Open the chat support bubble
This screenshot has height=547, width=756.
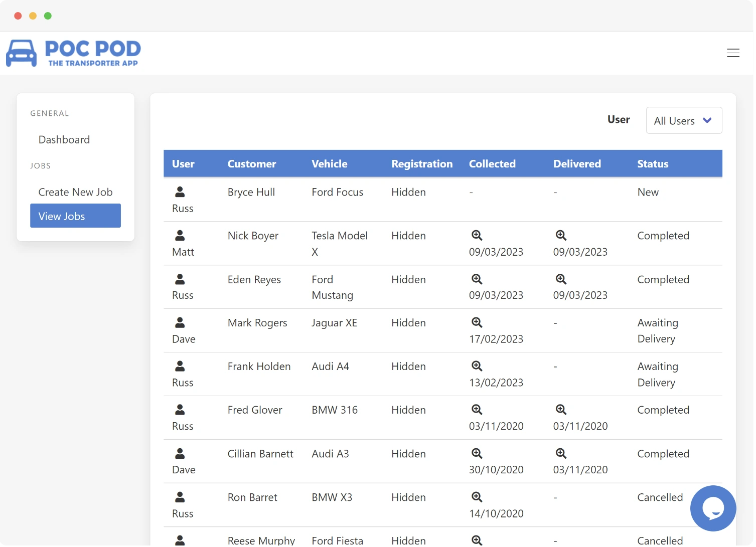[x=713, y=508]
